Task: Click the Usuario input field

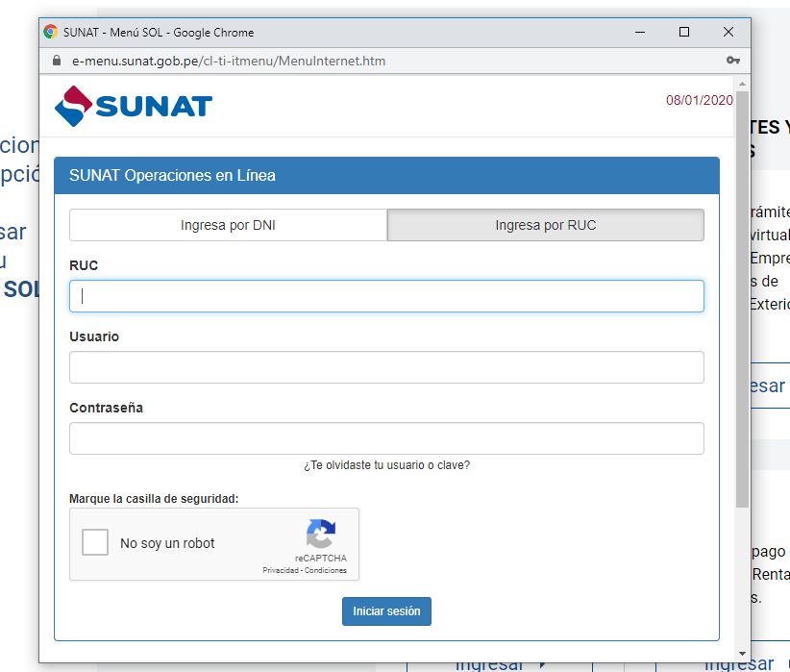Action: tap(386, 367)
